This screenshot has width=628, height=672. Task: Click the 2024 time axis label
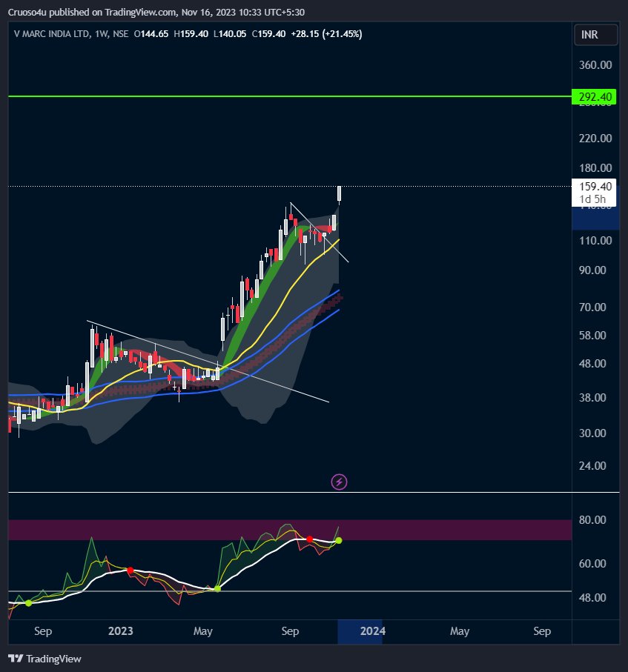tap(373, 631)
